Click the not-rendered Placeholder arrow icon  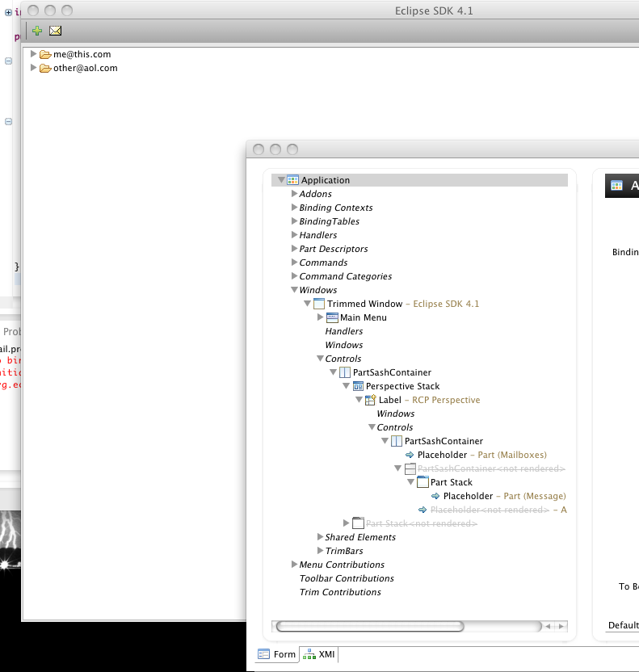[422, 510]
